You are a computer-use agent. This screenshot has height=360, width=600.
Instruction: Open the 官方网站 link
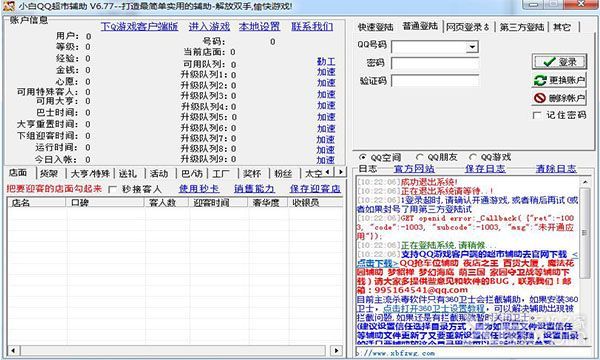(x=414, y=169)
